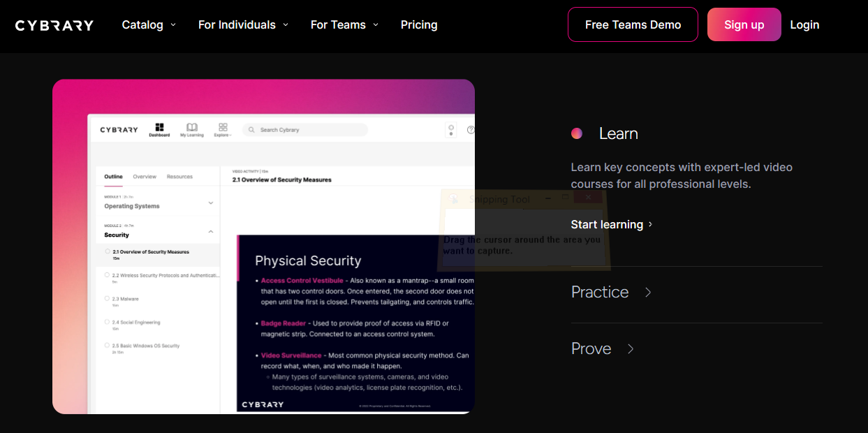Select the 2.4 Social Engineering lesson circle

click(108, 323)
